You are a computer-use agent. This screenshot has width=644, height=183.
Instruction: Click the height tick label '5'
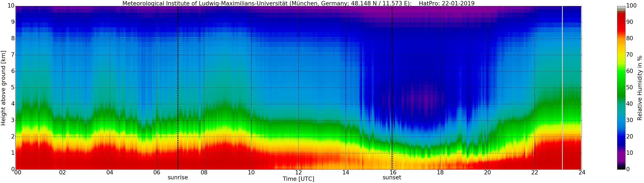click(13, 88)
